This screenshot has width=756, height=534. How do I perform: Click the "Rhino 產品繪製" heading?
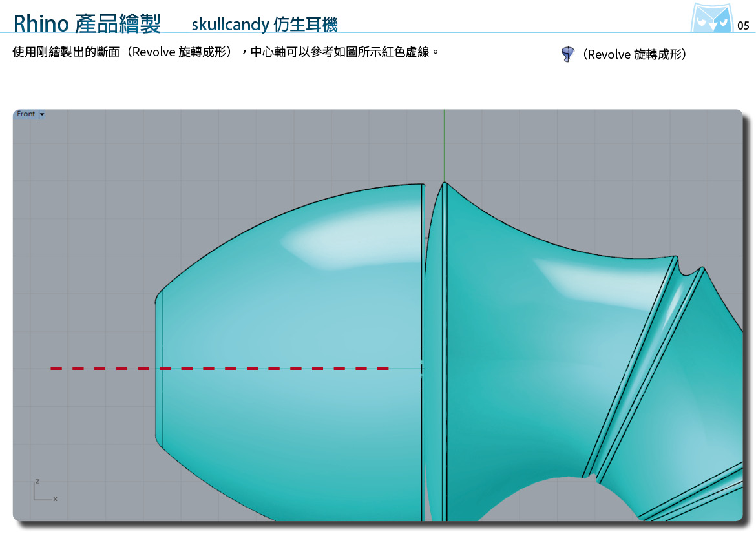pos(87,23)
